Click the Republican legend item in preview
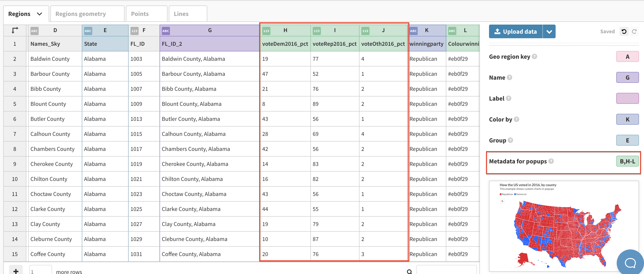The width and height of the screenshot is (644, 274). tap(506, 194)
